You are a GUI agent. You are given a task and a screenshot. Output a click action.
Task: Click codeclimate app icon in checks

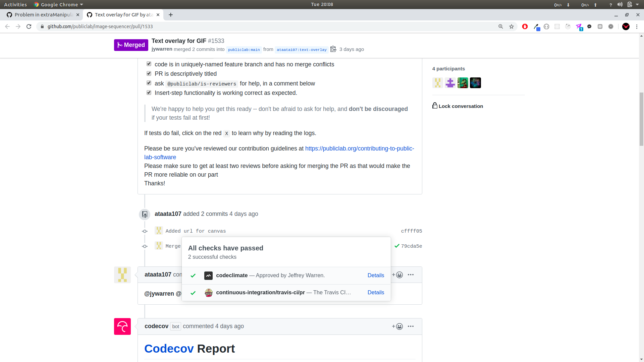pos(208,276)
